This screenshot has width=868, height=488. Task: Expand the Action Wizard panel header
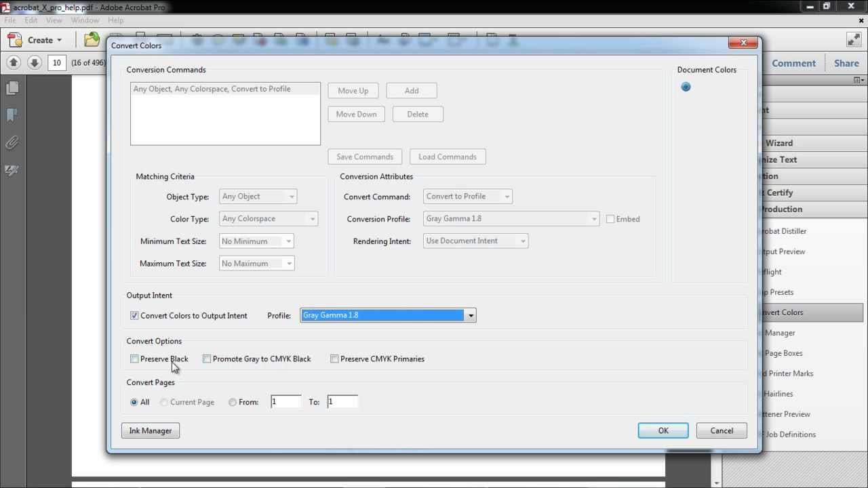[x=814, y=143]
